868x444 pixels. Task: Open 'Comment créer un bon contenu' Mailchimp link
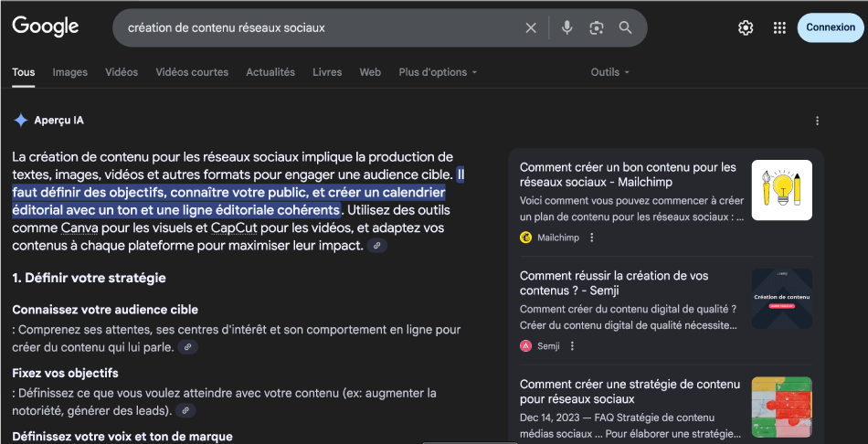click(629, 174)
